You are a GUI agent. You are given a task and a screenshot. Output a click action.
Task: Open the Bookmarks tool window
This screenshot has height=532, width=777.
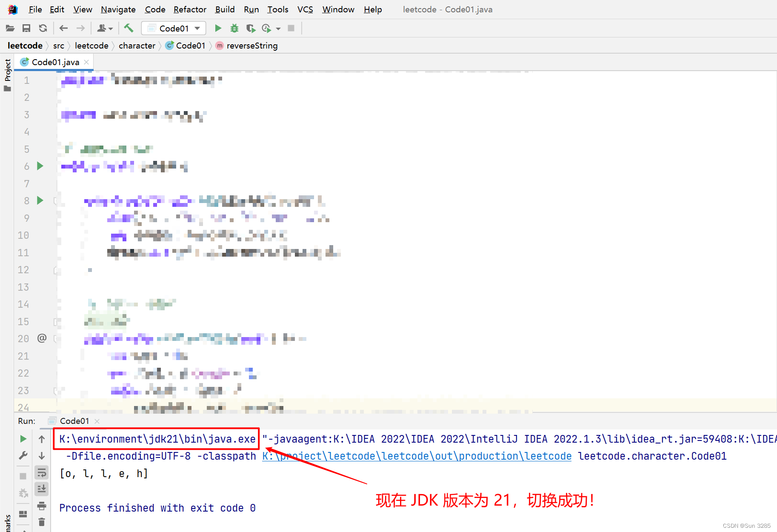[7, 523]
